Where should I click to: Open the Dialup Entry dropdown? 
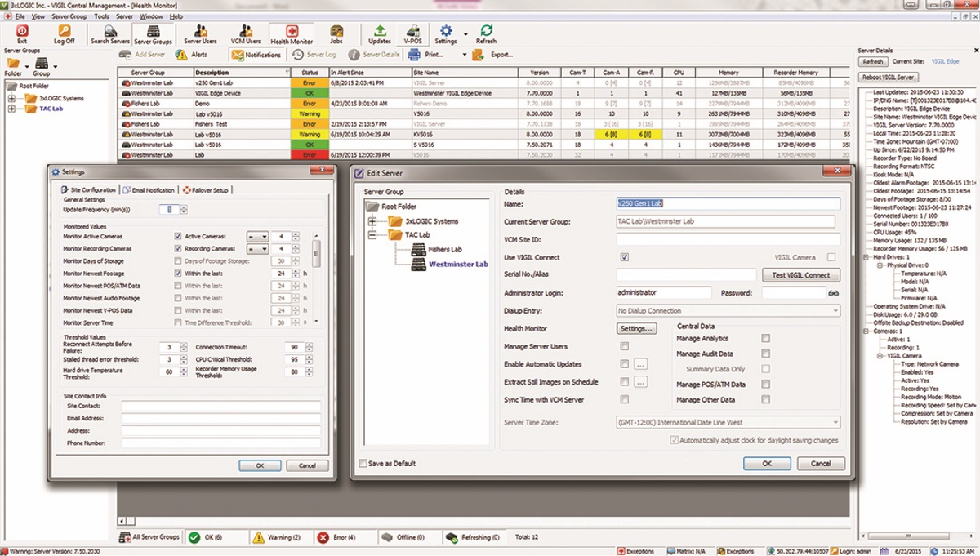point(836,310)
